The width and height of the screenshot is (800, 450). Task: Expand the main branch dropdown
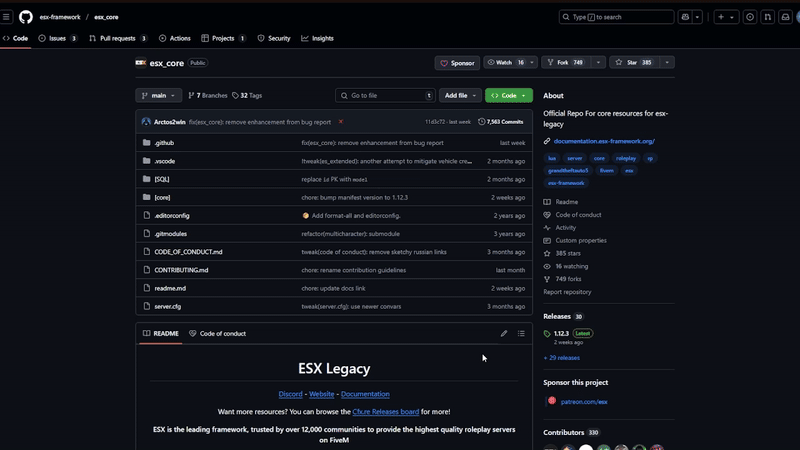[158, 95]
